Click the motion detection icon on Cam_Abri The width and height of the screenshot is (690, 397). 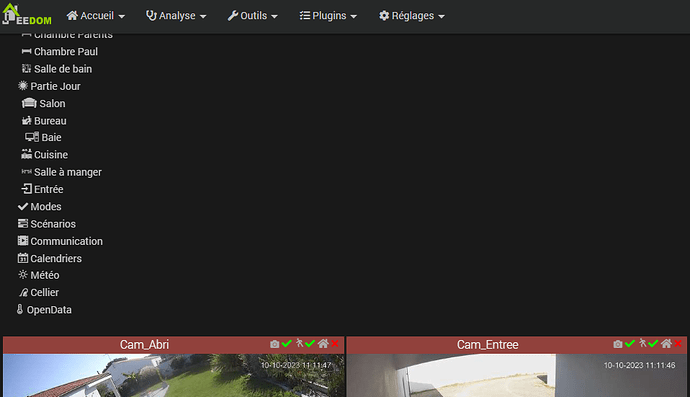pyautogui.click(x=300, y=343)
